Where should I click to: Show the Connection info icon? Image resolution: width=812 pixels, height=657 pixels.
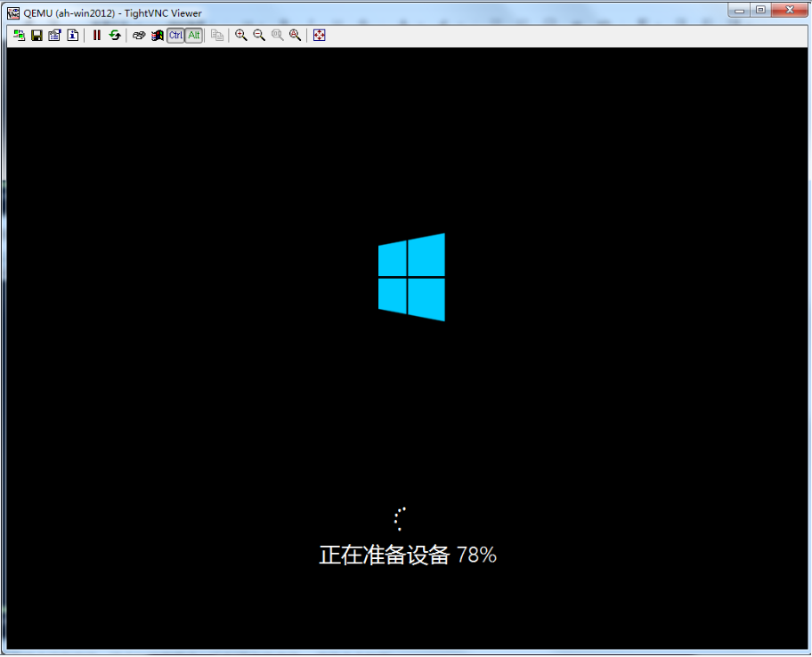pyautogui.click(x=72, y=36)
